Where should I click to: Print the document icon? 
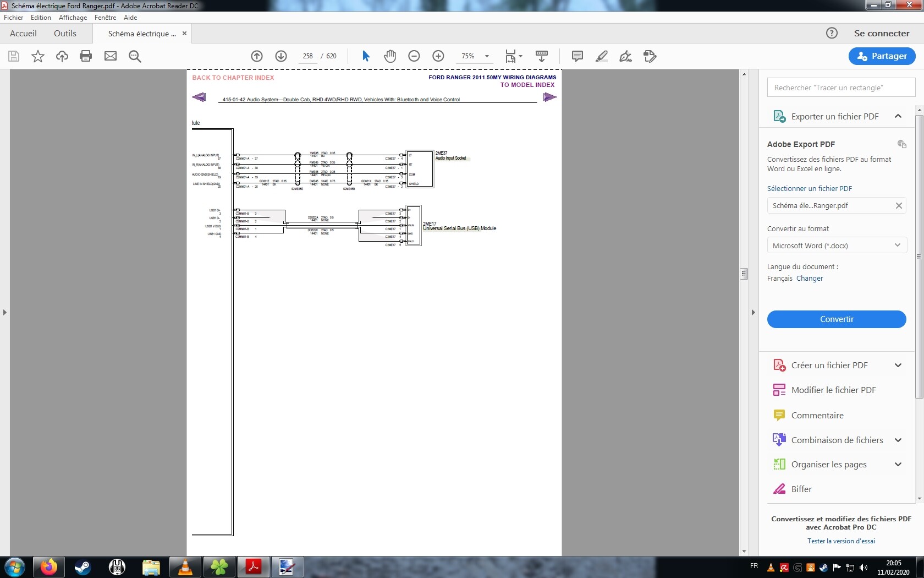click(86, 56)
